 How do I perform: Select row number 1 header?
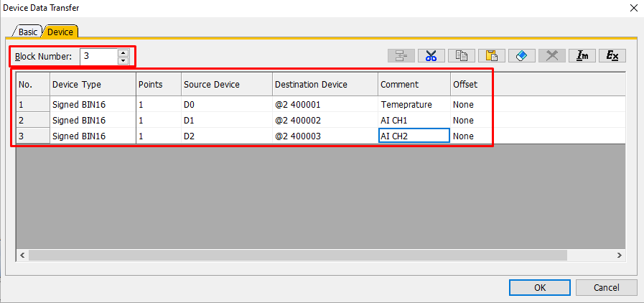click(33, 105)
